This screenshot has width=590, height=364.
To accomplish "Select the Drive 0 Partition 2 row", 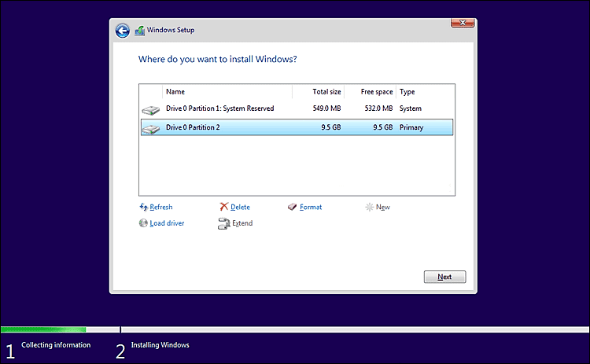I will pos(297,127).
